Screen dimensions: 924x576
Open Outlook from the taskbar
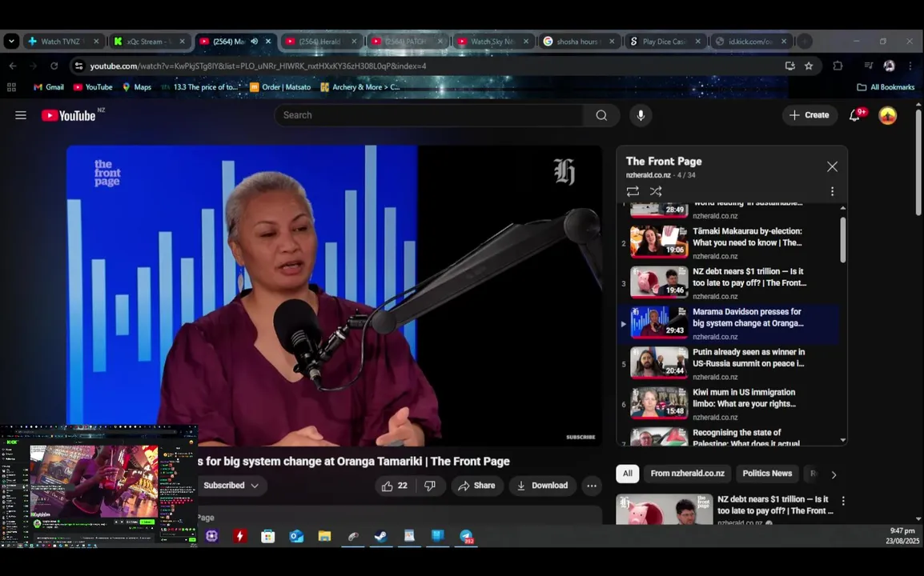point(296,536)
